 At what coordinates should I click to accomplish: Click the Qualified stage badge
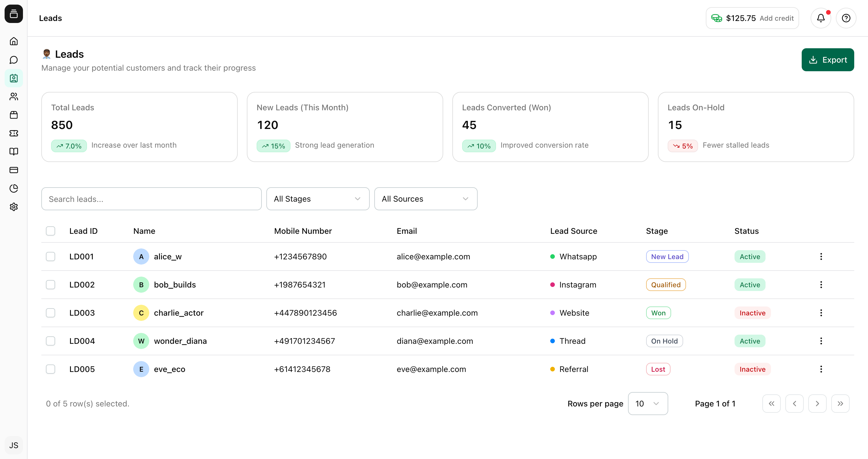click(666, 285)
